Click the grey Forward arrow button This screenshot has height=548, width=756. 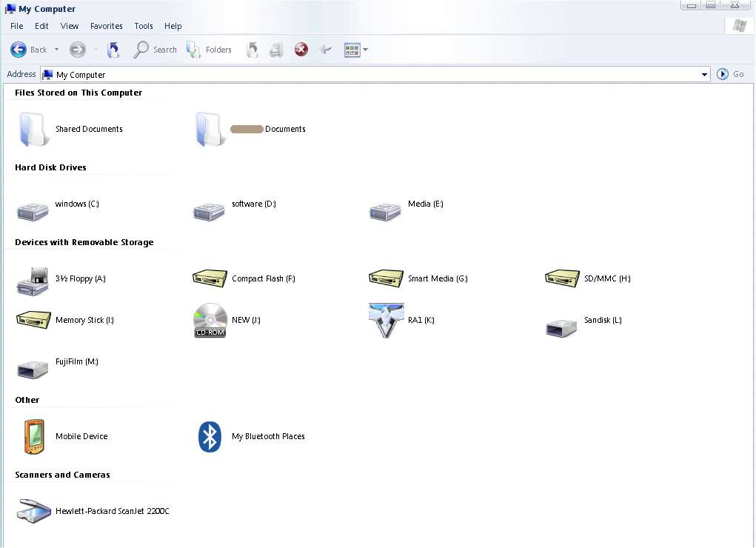pyautogui.click(x=77, y=49)
